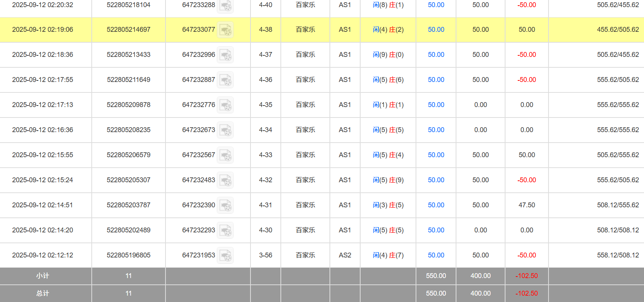Select the tie result 闲(1) 庄(1)
This screenshot has width=644, height=302.
pos(388,105)
